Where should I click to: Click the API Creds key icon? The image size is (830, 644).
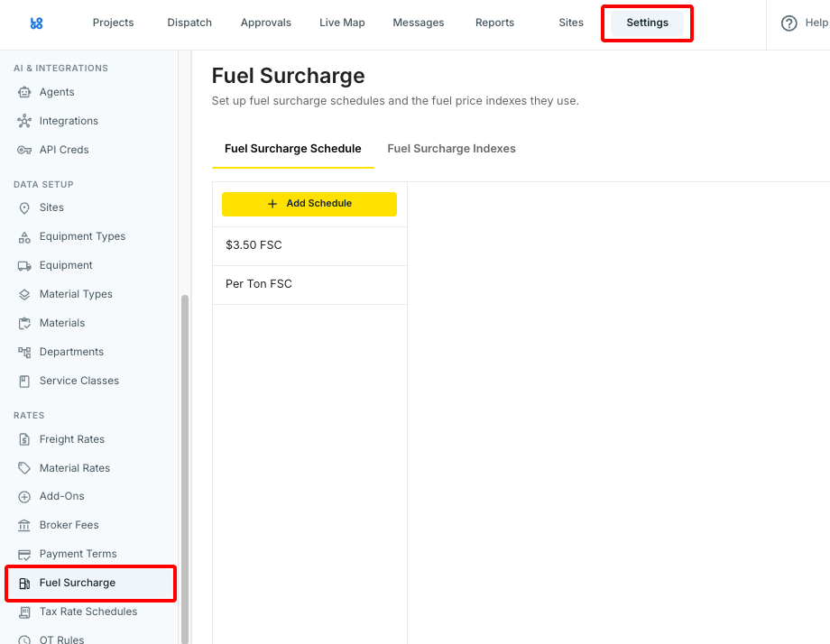[24, 150]
